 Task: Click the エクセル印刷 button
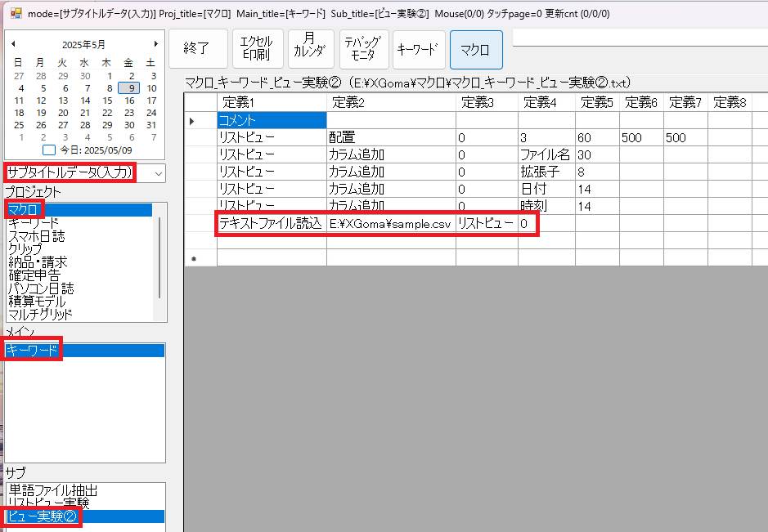click(x=258, y=49)
